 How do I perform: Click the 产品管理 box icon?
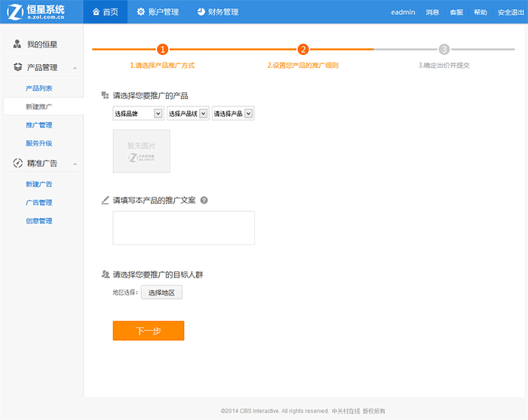click(17, 67)
